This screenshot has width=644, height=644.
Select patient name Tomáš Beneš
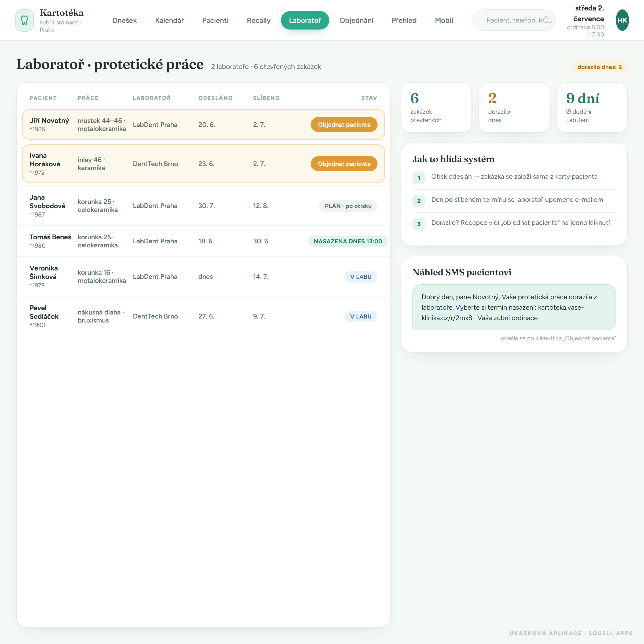pos(50,237)
